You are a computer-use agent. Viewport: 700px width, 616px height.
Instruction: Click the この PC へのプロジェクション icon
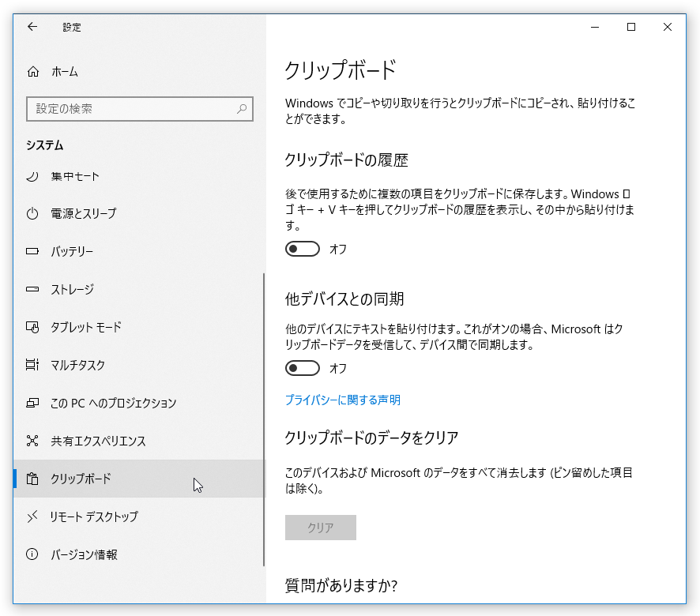(x=32, y=403)
